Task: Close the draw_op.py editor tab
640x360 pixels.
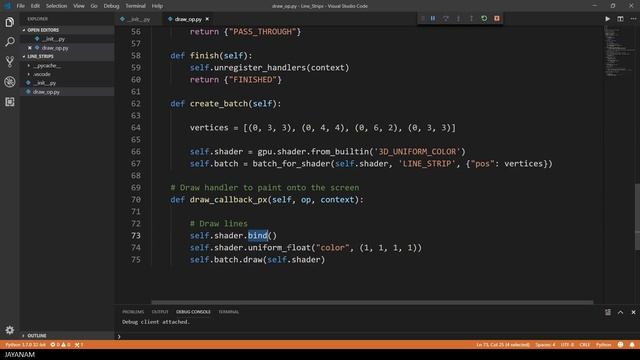Action: pyautogui.click(x=207, y=19)
